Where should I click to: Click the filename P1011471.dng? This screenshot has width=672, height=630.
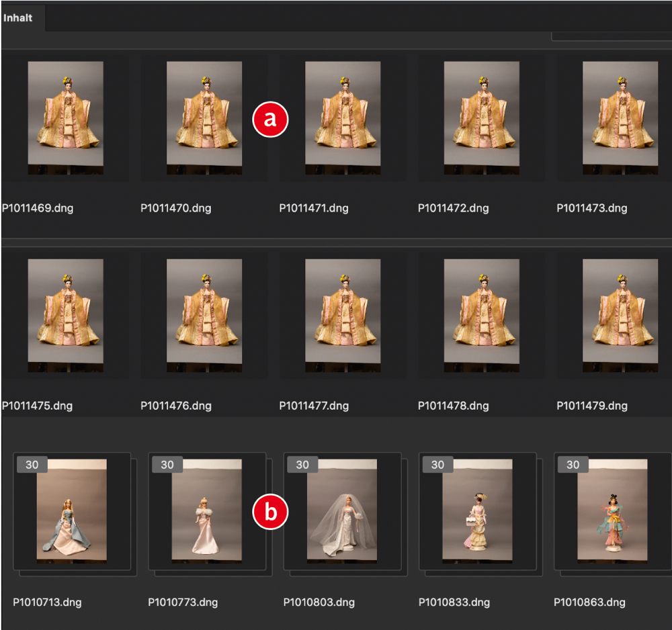314,208
